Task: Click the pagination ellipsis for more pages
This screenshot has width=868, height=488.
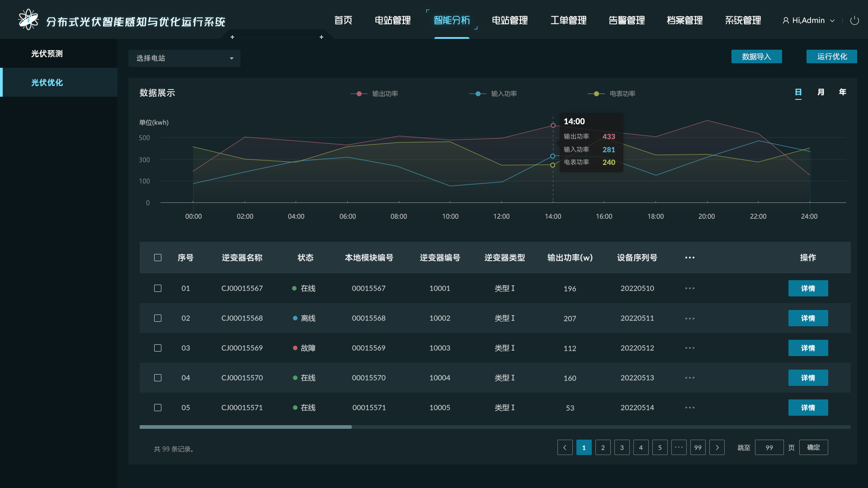Action: pos(679,447)
